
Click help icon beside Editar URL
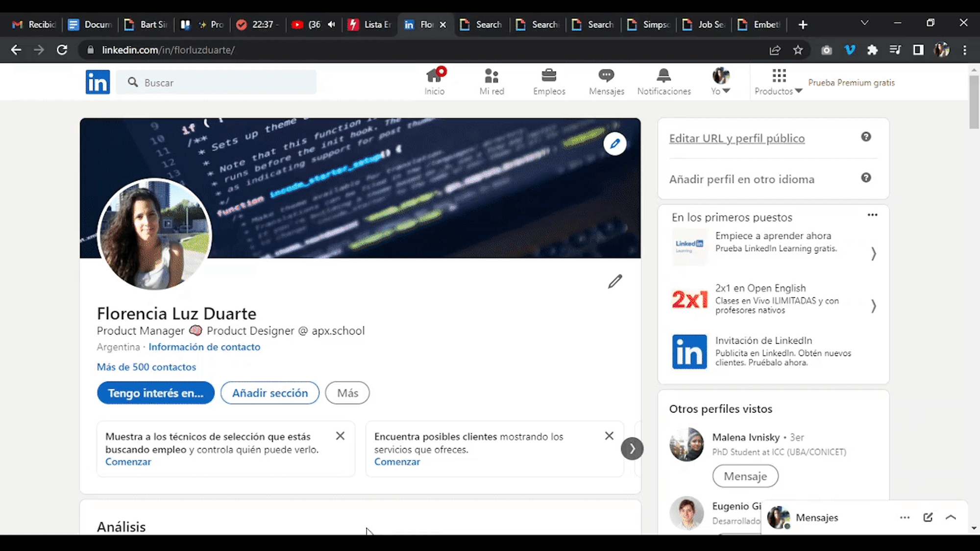point(866,137)
